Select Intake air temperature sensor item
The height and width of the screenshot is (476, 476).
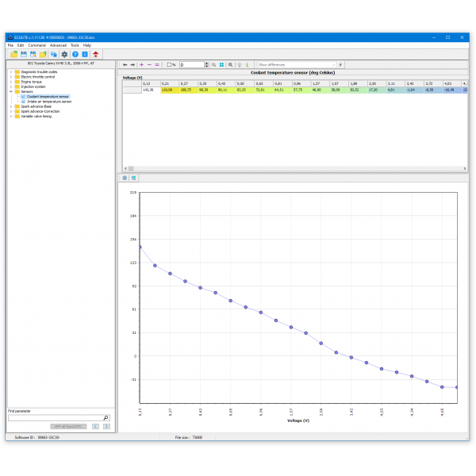tap(49, 102)
